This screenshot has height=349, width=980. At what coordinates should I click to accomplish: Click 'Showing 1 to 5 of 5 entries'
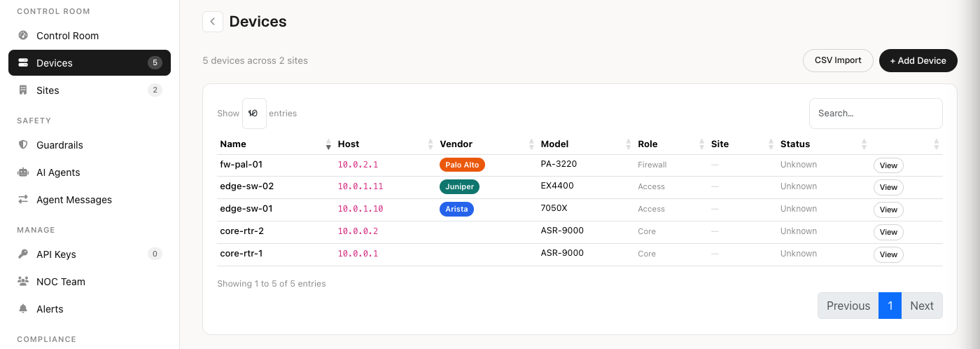coord(272,284)
